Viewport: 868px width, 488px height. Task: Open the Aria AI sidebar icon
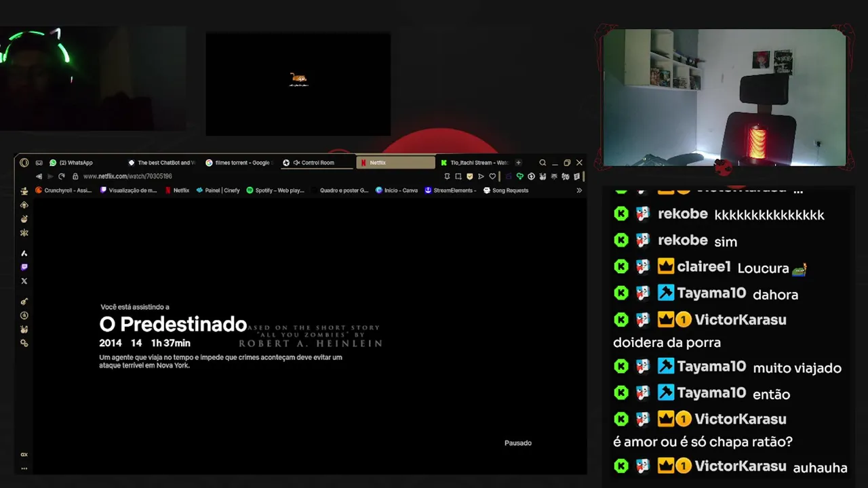[24, 253]
